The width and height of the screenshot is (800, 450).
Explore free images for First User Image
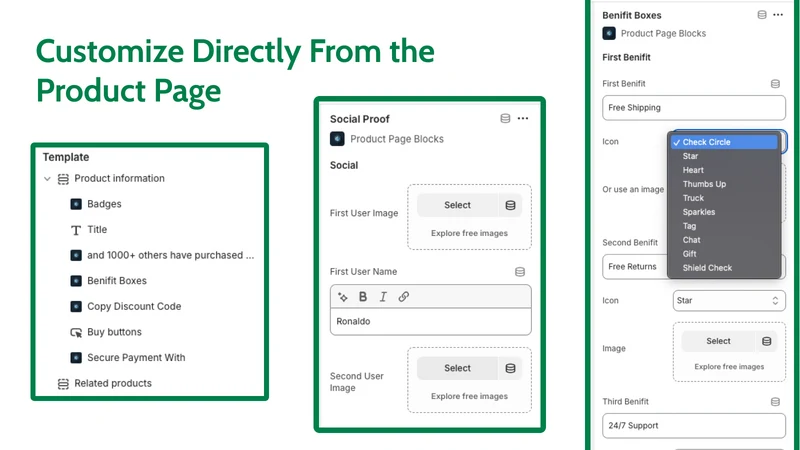[469, 233]
